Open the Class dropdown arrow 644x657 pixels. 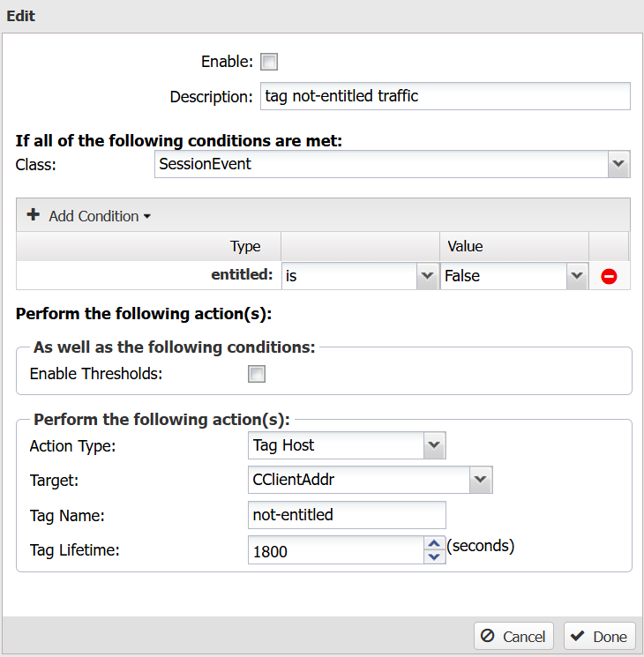[x=618, y=164]
